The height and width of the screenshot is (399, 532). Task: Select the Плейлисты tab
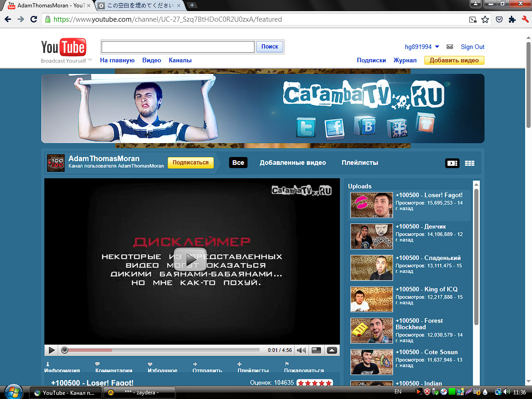[x=360, y=163]
